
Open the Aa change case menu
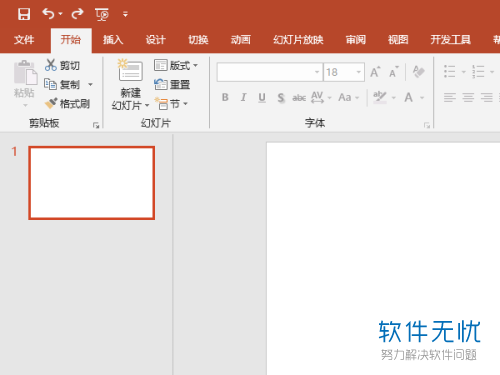pyautogui.click(x=349, y=98)
